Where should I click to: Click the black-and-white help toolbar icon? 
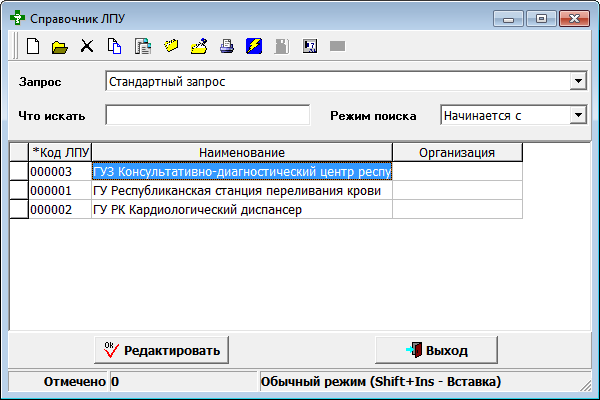309,46
